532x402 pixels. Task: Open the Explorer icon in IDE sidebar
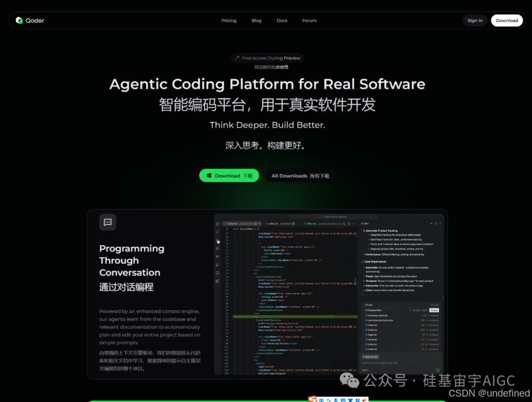(x=218, y=224)
